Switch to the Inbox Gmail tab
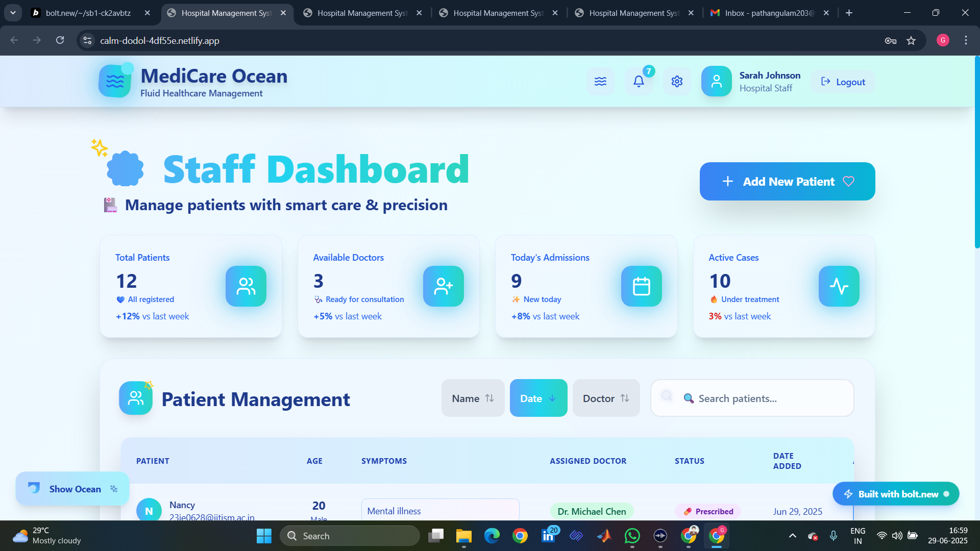This screenshot has height=551, width=980. click(x=769, y=13)
